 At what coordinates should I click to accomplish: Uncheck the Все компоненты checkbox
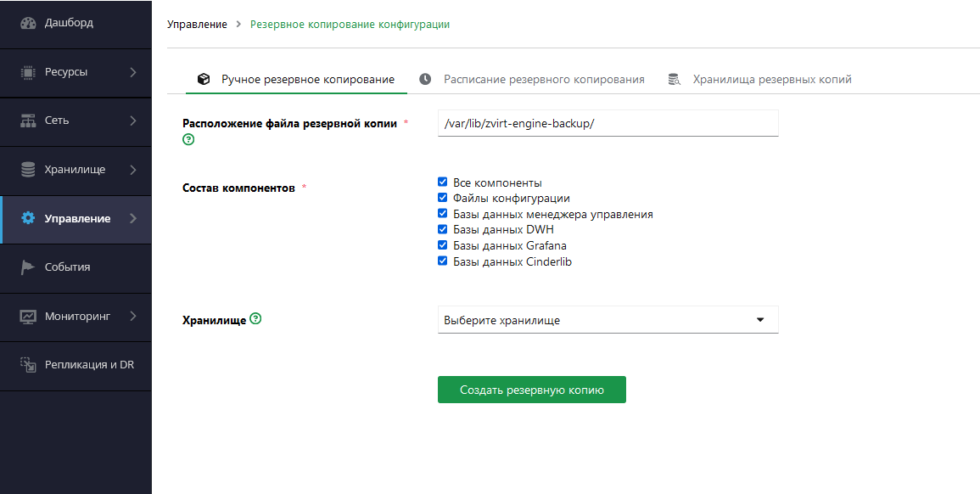click(x=443, y=182)
